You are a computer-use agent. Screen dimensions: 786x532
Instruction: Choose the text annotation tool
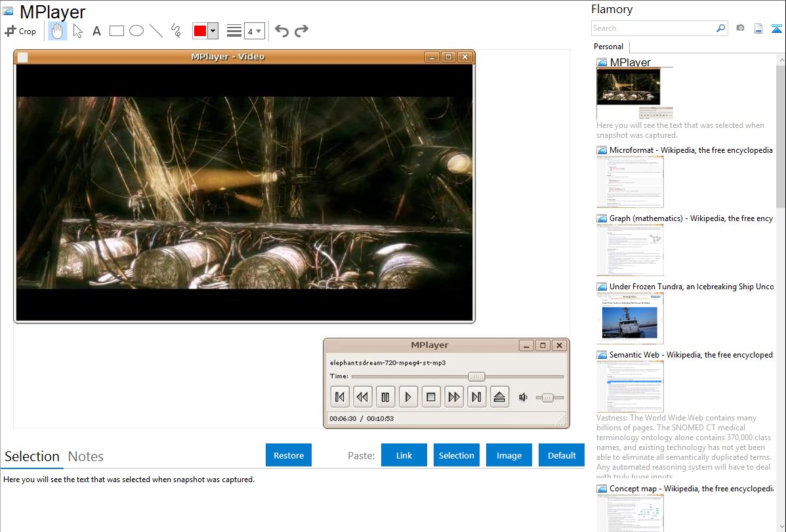pos(96,31)
